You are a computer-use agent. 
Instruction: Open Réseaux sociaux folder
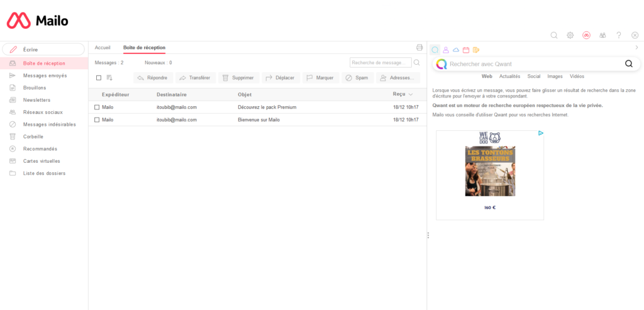(x=44, y=112)
